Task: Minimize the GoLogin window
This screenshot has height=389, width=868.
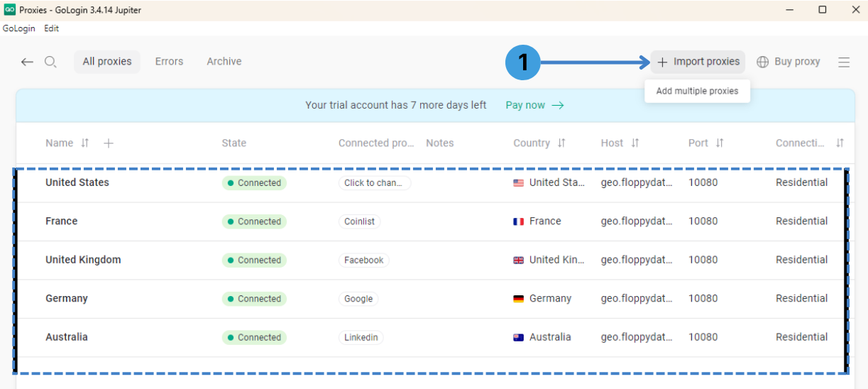Action: (789, 10)
